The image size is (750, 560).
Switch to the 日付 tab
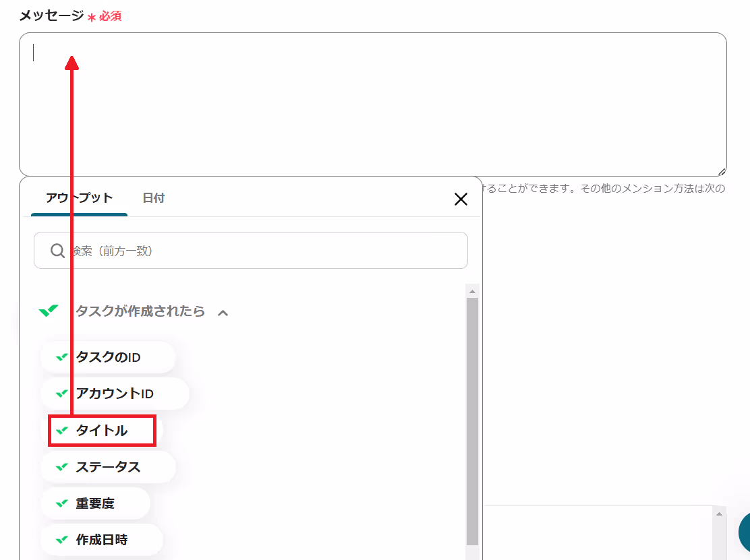click(x=154, y=198)
